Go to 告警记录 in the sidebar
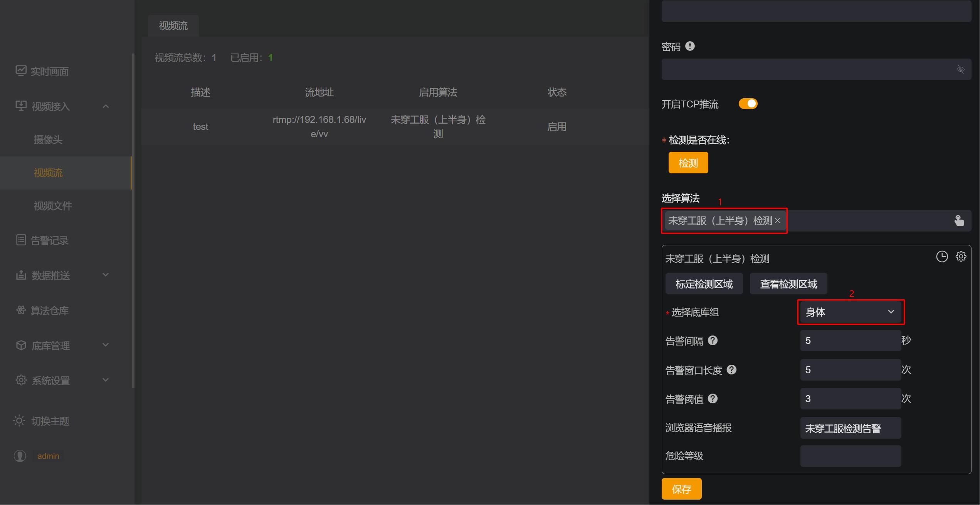Viewport: 980px width, 505px height. (49, 240)
